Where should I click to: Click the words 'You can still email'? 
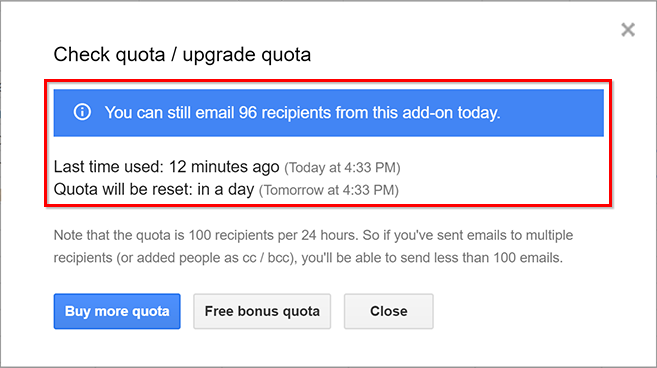(x=169, y=112)
